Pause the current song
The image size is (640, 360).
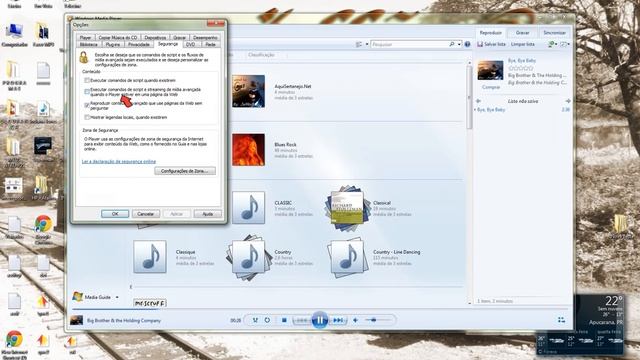[320, 320]
